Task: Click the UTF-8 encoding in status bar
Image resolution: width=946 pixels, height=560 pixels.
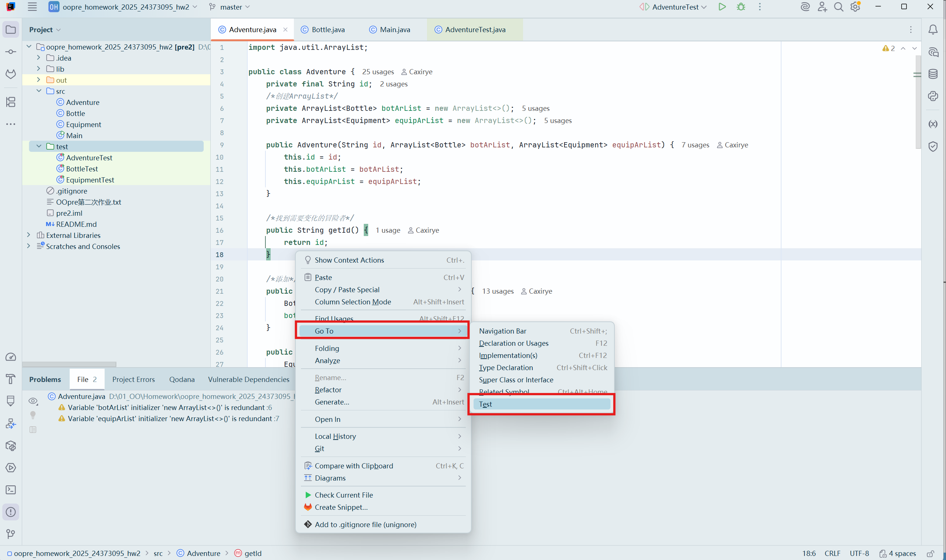Action: (x=859, y=554)
